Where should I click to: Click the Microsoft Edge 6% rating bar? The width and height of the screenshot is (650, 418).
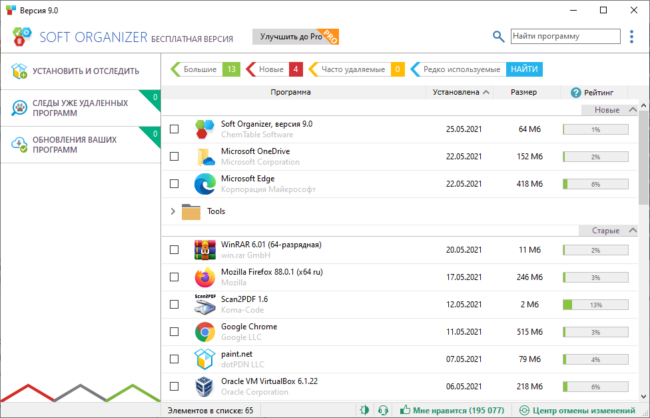[596, 184]
